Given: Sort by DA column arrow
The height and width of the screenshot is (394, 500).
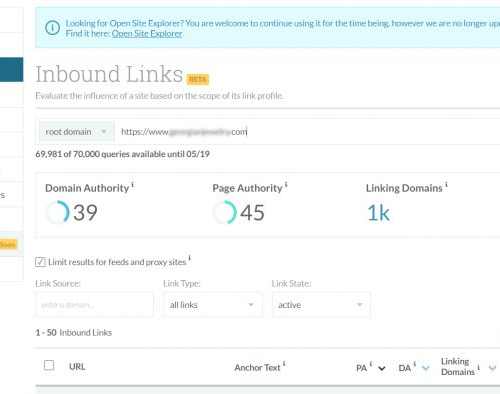Looking at the screenshot, I should coord(425,368).
